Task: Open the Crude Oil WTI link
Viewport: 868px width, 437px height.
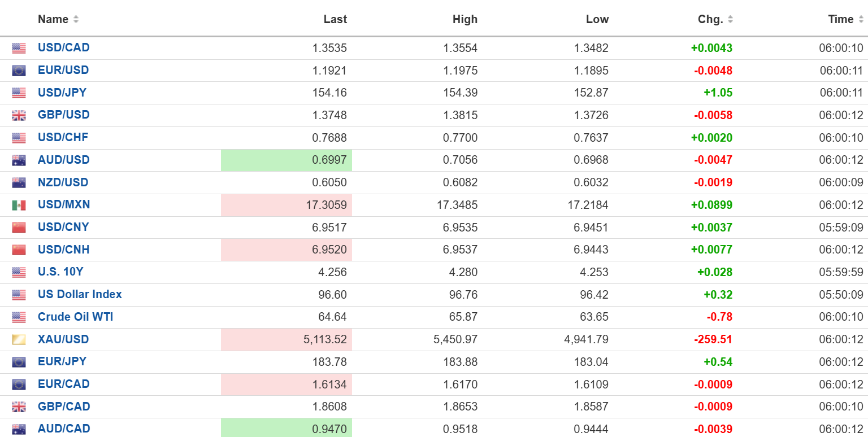Action: coord(75,317)
